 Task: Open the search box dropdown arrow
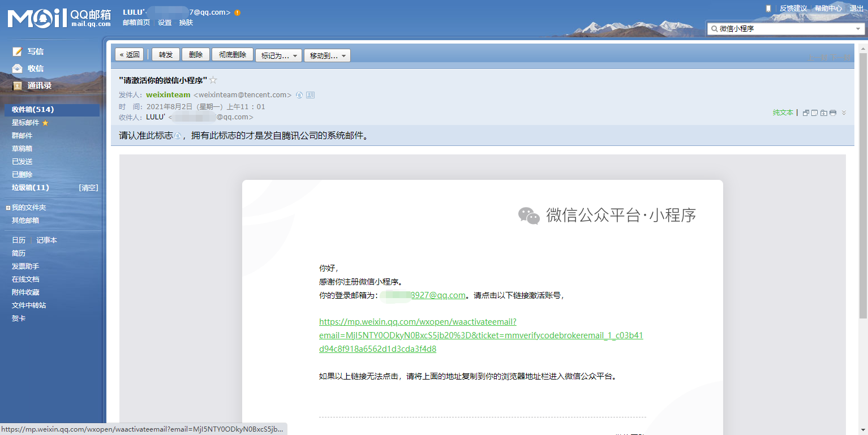pos(858,29)
